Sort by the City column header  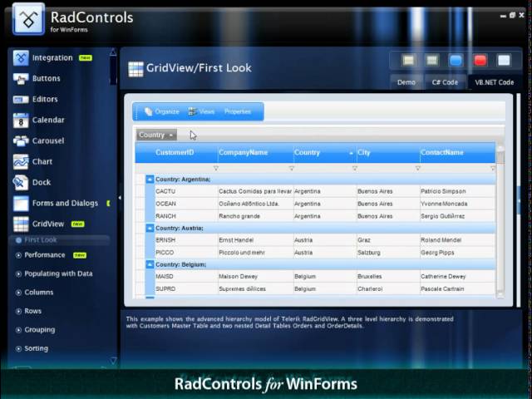pos(388,153)
